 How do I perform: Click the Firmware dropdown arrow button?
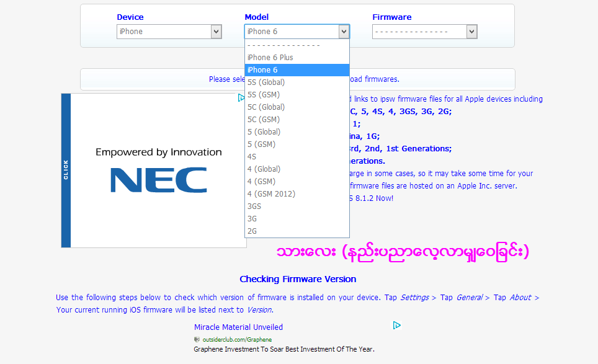472,32
